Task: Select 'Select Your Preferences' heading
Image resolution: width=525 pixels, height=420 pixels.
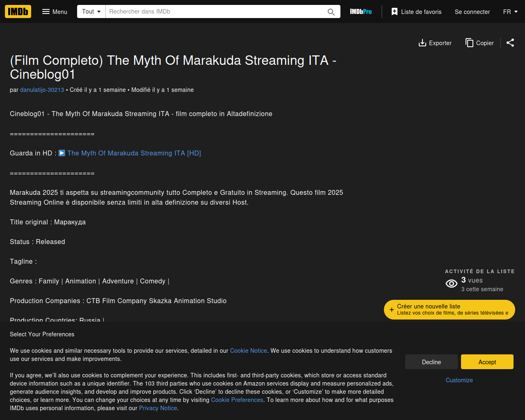Action: pyautogui.click(x=42, y=334)
